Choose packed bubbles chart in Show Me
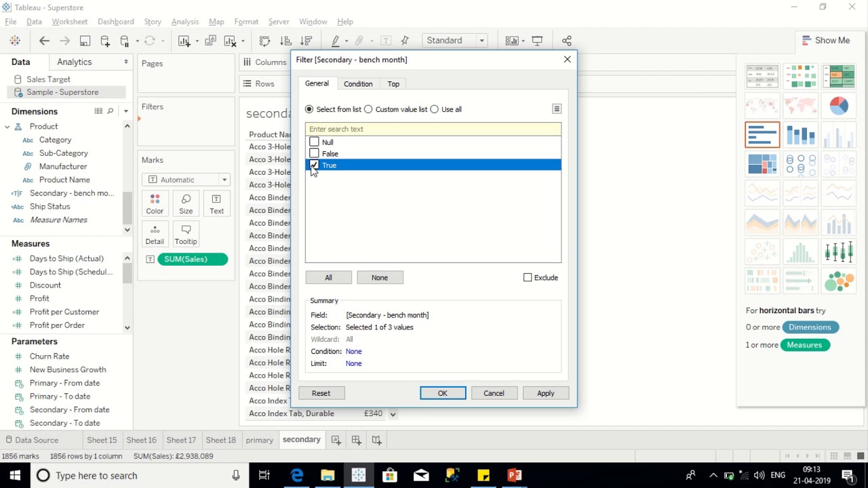Screen dimensions: 868x488 tap(839, 281)
